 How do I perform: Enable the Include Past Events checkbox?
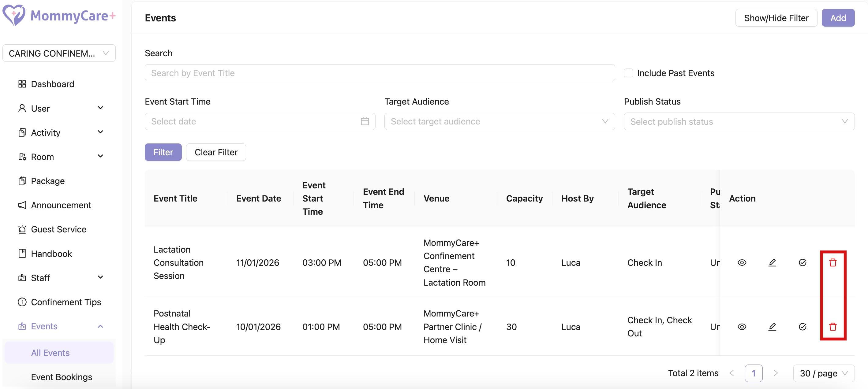point(628,73)
